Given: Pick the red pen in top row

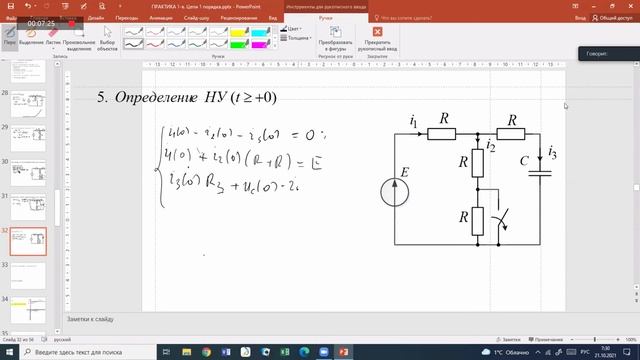Looking at the screenshot, I should (155, 31).
